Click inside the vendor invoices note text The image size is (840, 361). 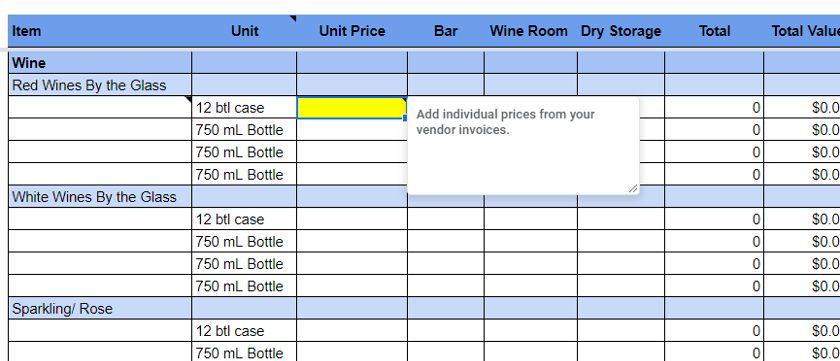coord(505,122)
